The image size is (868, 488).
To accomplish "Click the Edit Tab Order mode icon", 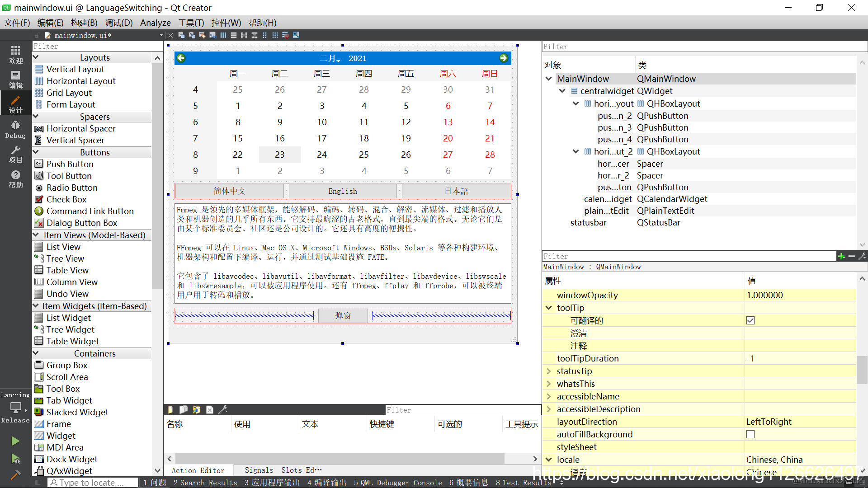I will [212, 35].
